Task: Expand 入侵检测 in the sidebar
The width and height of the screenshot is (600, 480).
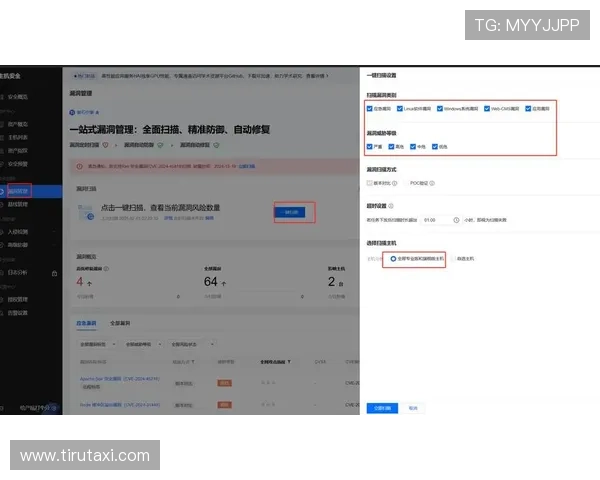Action: tap(18, 232)
